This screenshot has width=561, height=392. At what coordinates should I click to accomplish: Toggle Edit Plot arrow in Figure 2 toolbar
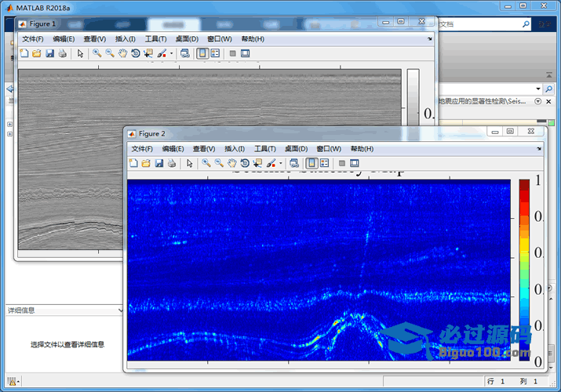[x=189, y=163]
